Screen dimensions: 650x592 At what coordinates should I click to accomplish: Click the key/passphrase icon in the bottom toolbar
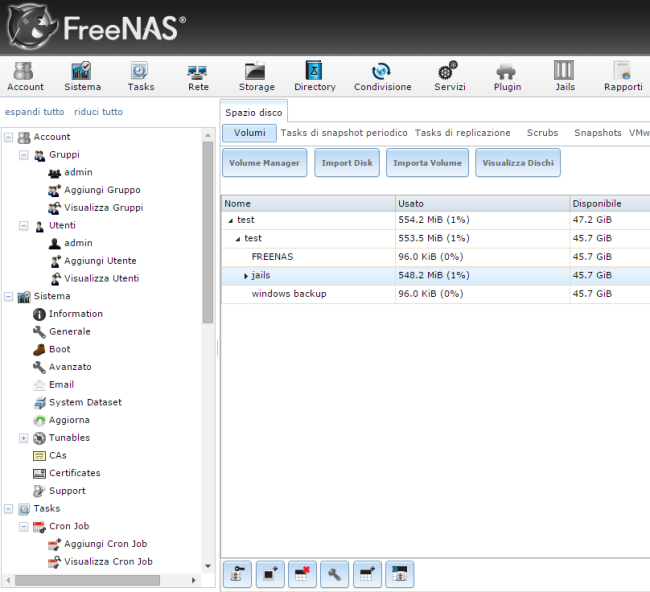[x=237, y=574]
